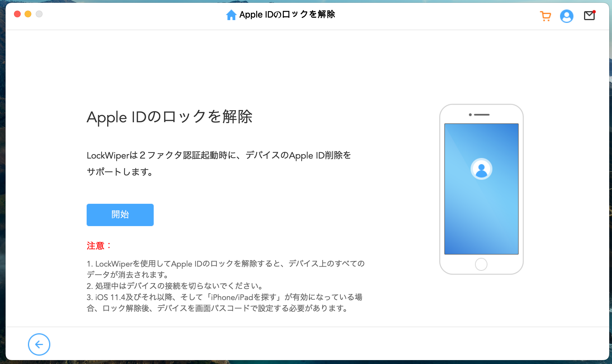Open the orange shopping cart icon
Image resolution: width=612 pixels, height=364 pixels.
545,16
